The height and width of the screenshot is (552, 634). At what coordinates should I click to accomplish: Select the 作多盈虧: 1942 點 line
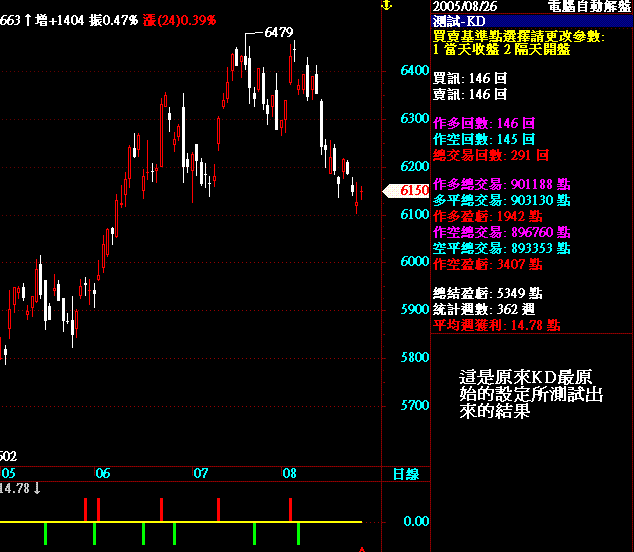pos(487,216)
